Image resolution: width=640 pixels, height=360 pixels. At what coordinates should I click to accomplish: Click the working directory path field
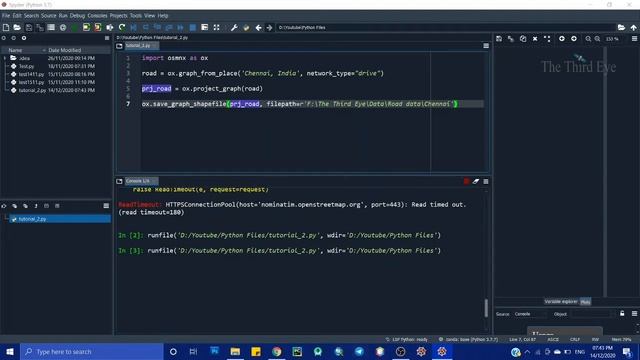coord(445,27)
